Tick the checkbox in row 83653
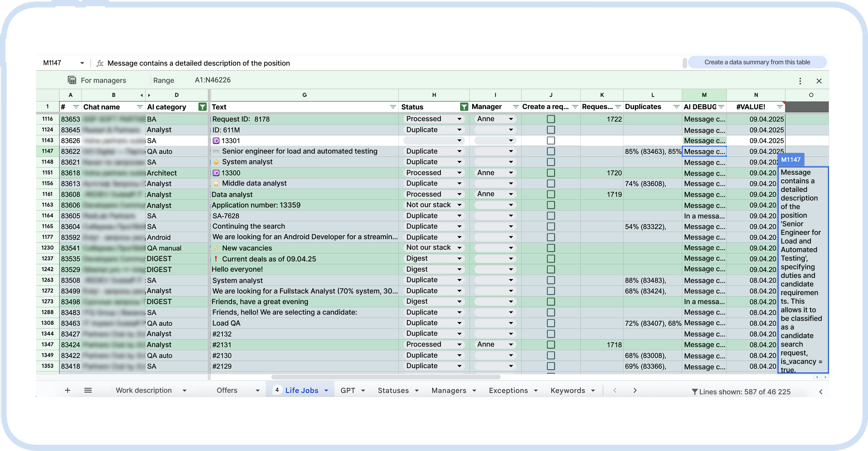The image size is (868, 451). coord(551,119)
